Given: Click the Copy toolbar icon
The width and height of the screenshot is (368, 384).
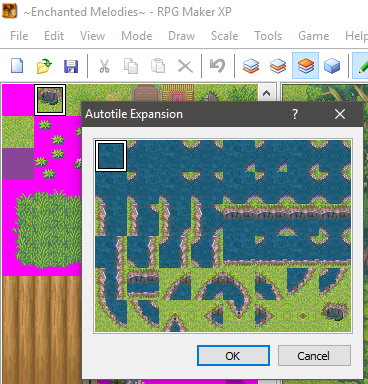Looking at the screenshot, I should [x=131, y=66].
